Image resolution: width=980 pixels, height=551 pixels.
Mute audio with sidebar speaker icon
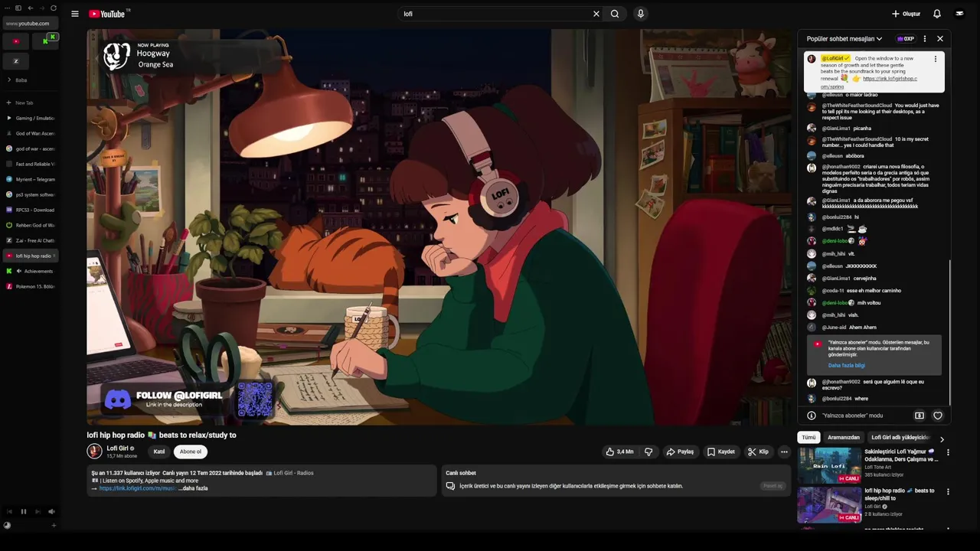(x=51, y=511)
